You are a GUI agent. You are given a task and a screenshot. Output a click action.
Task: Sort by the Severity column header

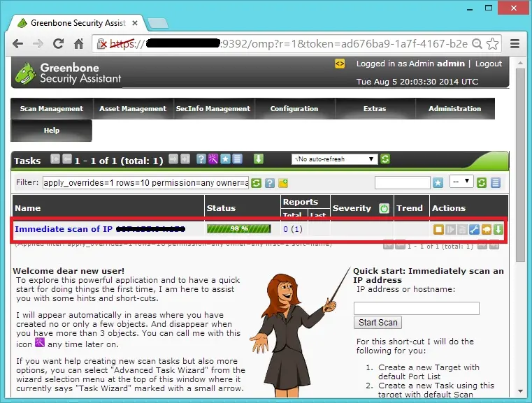(352, 207)
